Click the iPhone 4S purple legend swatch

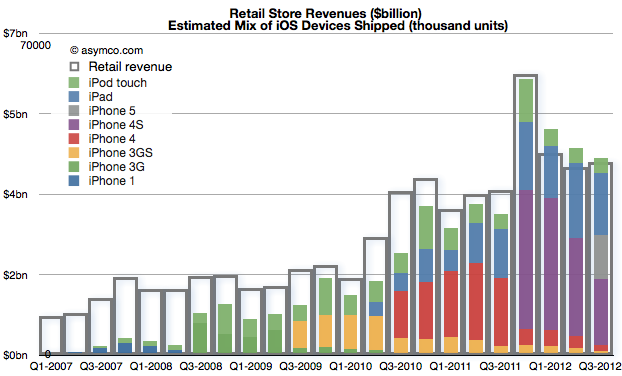point(74,125)
